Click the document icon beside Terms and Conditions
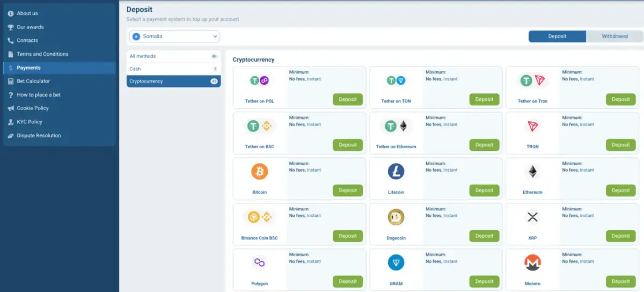Screen dimensions: 644x292 [11, 54]
